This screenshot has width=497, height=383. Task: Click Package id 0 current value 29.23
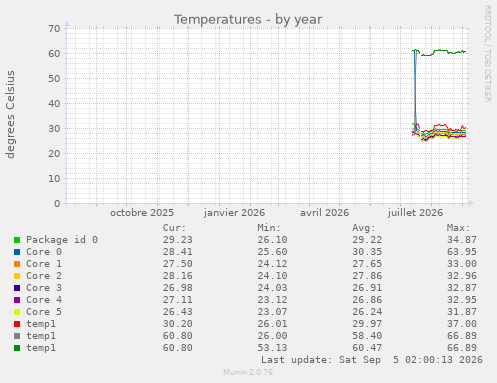[x=178, y=240]
